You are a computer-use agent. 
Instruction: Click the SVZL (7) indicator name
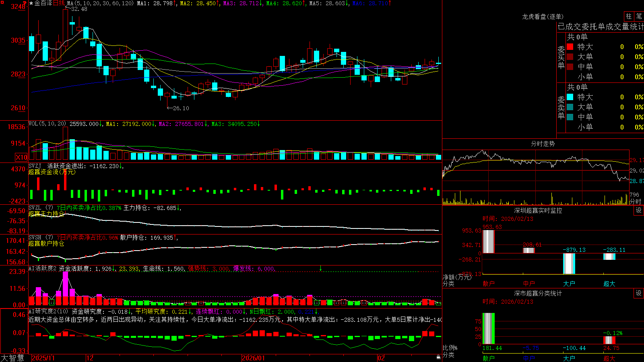[x=41, y=208]
